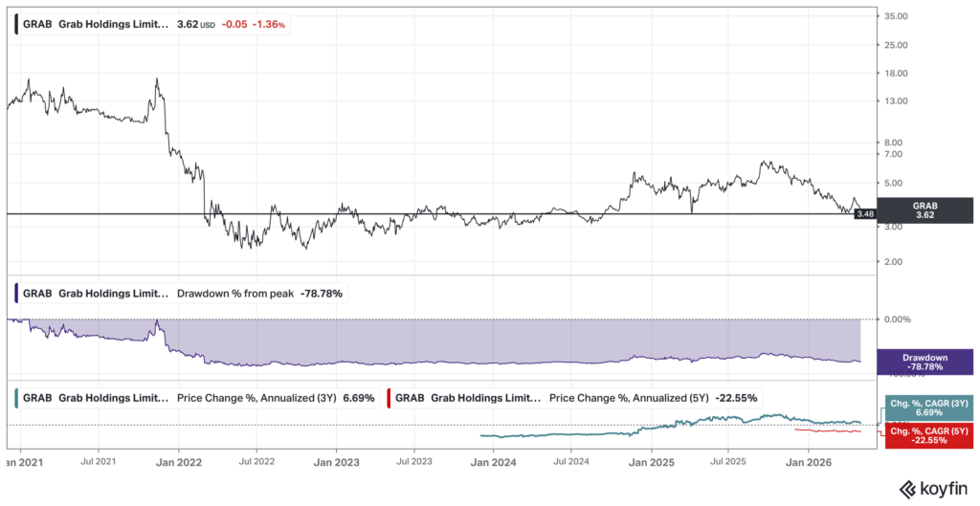Click the teal 3Y CAGR color swatch
This screenshot has width=980, height=506.
tap(17, 397)
